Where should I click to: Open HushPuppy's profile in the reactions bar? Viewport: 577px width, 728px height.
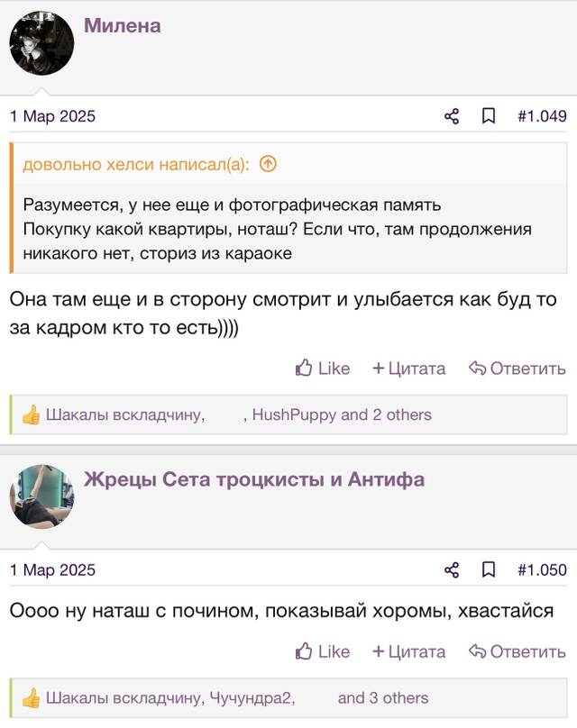(x=294, y=414)
